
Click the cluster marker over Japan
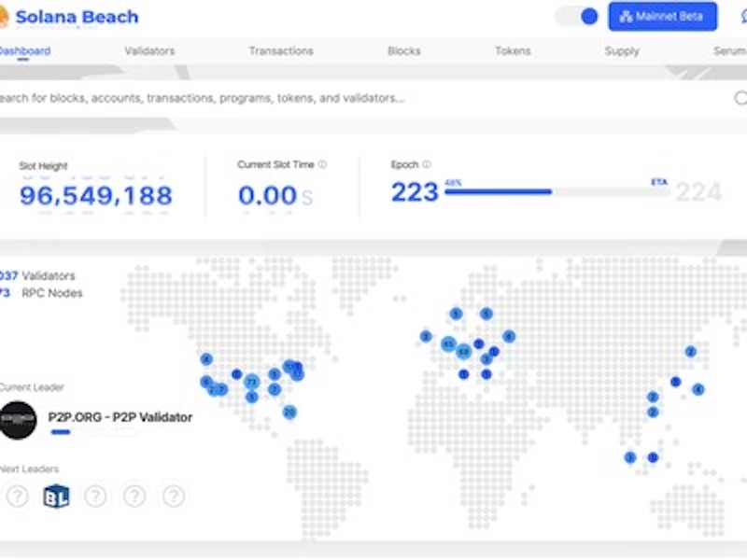pyautogui.click(x=698, y=389)
